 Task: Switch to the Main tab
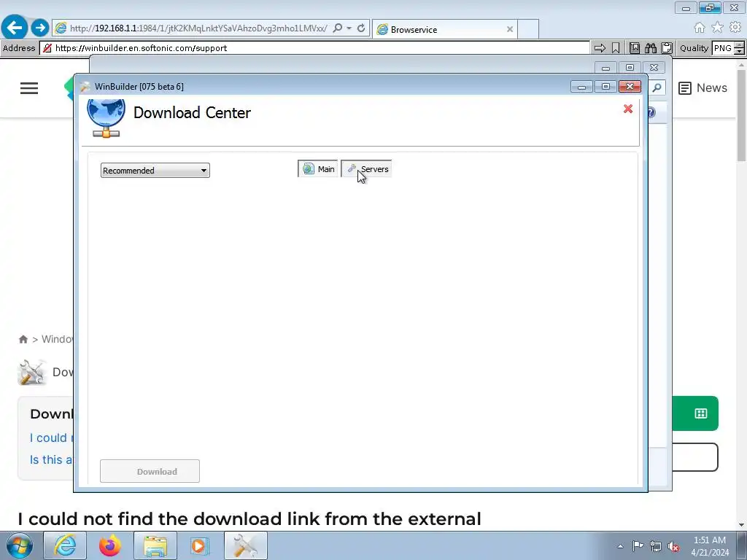pos(318,169)
